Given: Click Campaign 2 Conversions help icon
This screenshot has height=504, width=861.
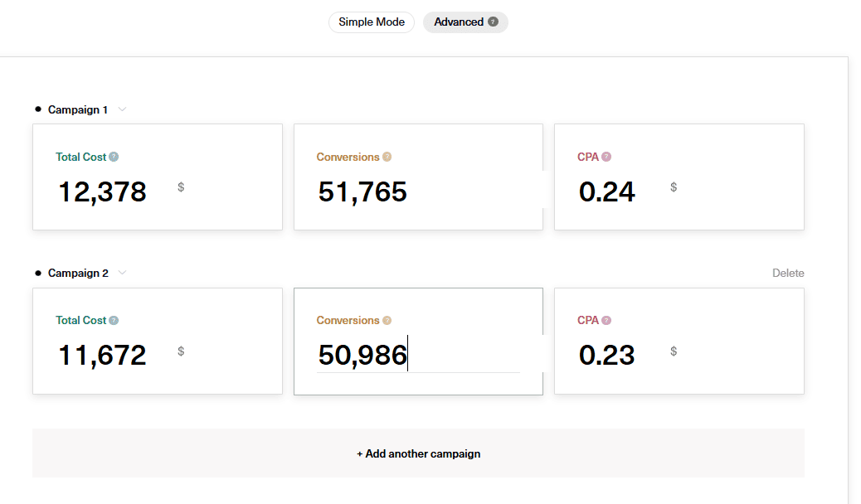Looking at the screenshot, I should click(x=387, y=320).
